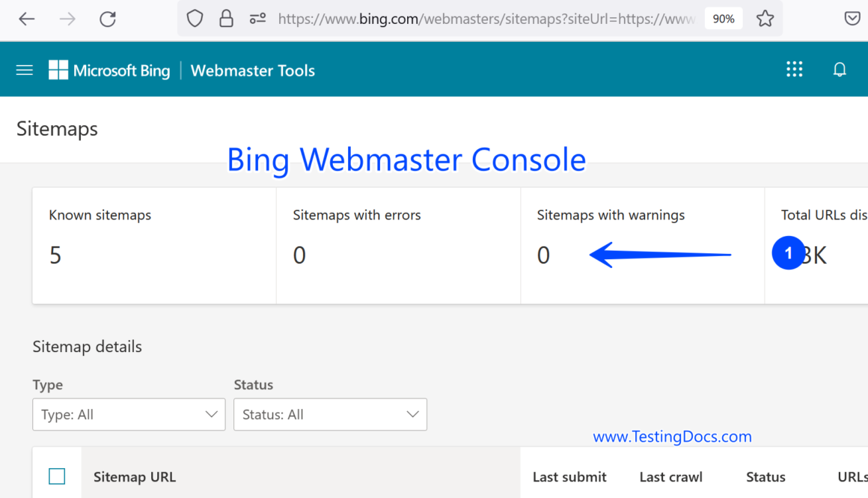868x498 pixels.
Task: Expand the Status: All dropdown
Action: point(330,414)
